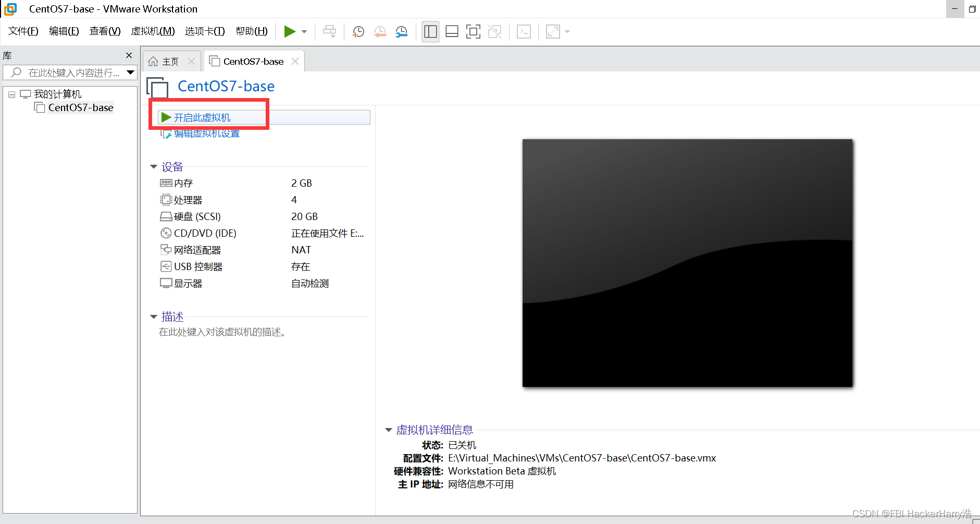Click the black VM screen preview
This screenshot has width=980, height=524.
(x=687, y=263)
